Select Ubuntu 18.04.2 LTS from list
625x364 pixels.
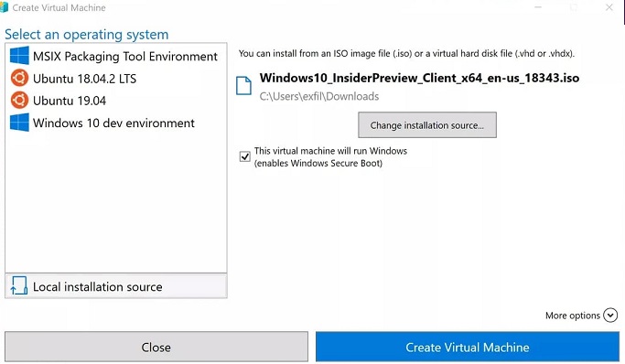(116, 79)
